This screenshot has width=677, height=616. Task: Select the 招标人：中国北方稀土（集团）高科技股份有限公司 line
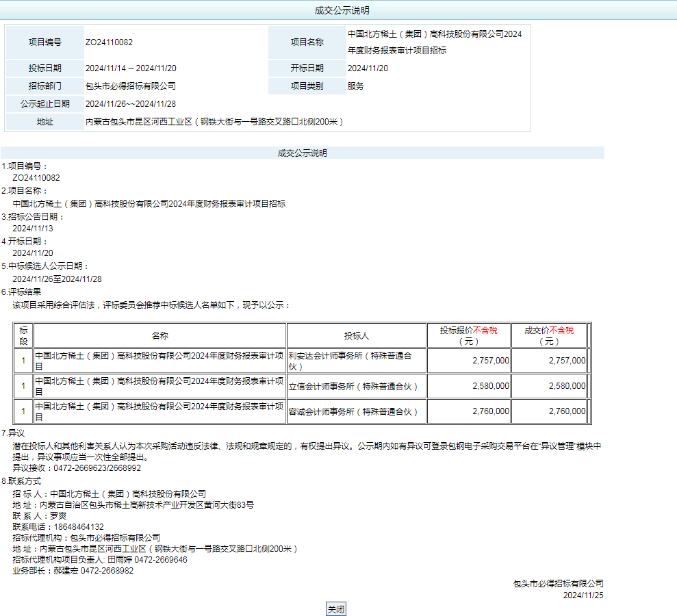click(x=110, y=494)
